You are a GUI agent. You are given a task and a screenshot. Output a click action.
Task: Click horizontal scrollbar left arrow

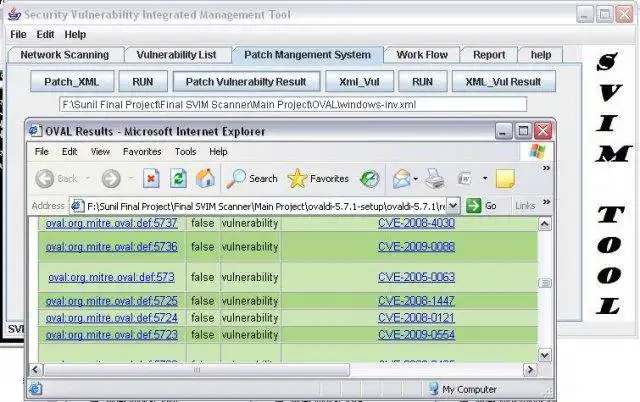pyautogui.click(x=36, y=370)
